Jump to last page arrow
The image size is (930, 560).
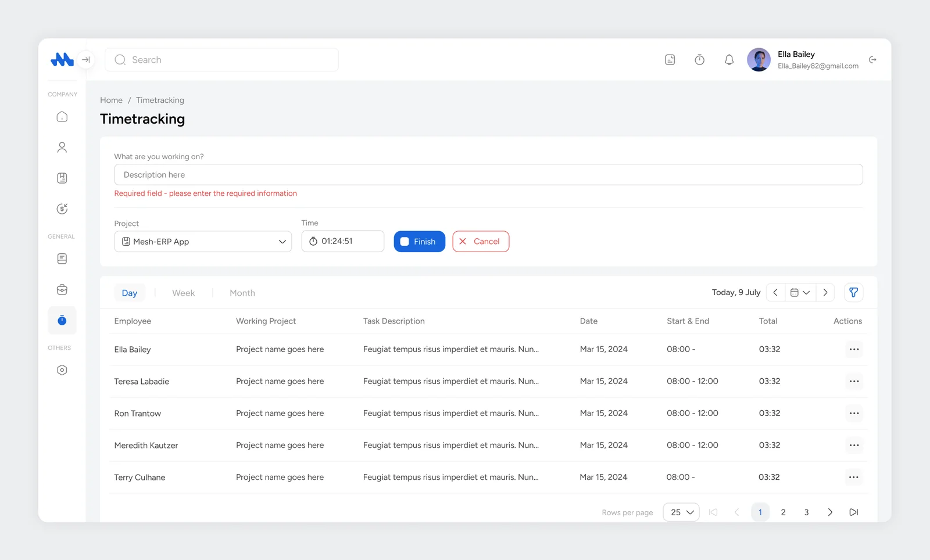click(853, 512)
